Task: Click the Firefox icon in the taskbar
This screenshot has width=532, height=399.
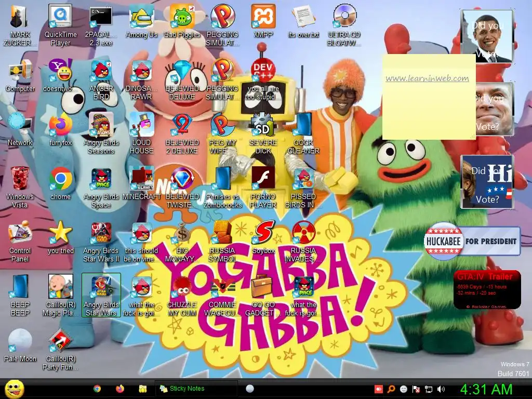Action: tap(120, 389)
